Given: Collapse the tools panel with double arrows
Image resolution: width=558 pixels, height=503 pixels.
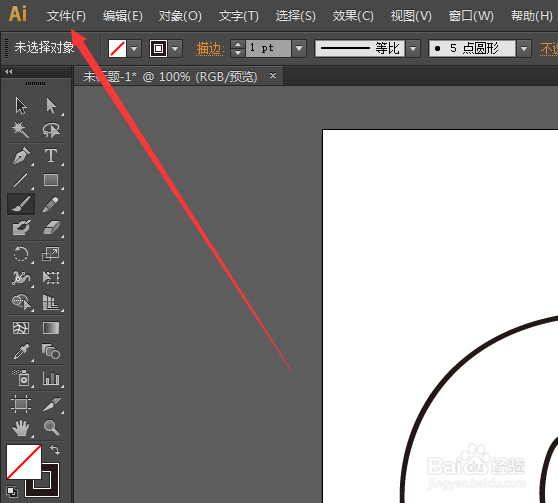Looking at the screenshot, I should (9, 72).
